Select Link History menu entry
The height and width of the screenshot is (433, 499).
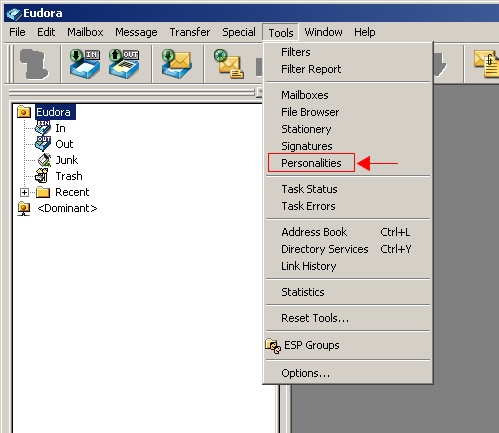coord(348,266)
